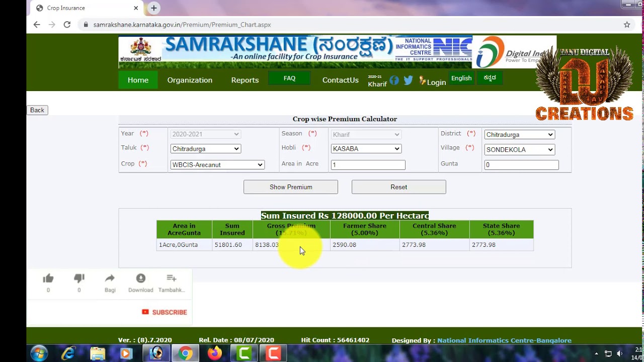Click the Rel. Date : 08/07/2020 footer text

(236, 340)
